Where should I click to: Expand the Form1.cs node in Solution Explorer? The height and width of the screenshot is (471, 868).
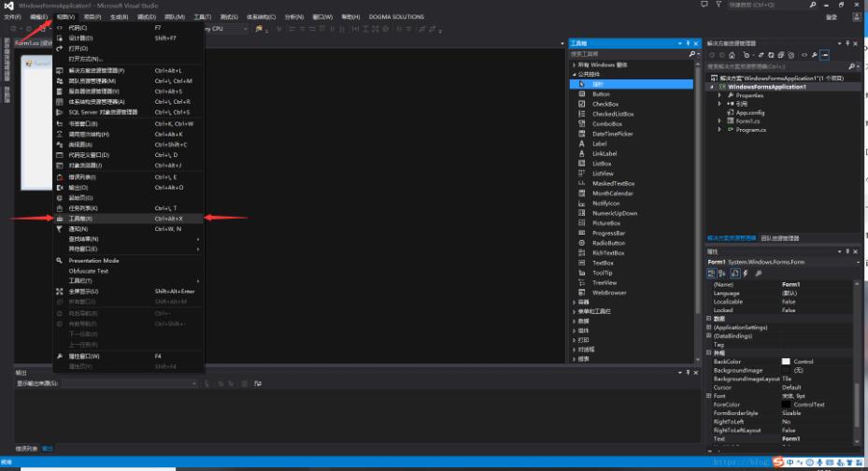coord(719,121)
